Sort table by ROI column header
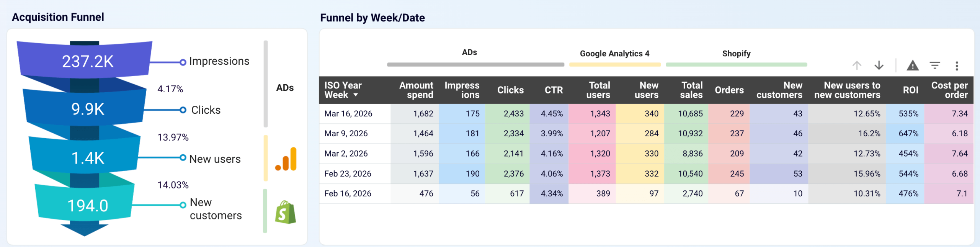The height and width of the screenshot is (247, 980). point(910,90)
